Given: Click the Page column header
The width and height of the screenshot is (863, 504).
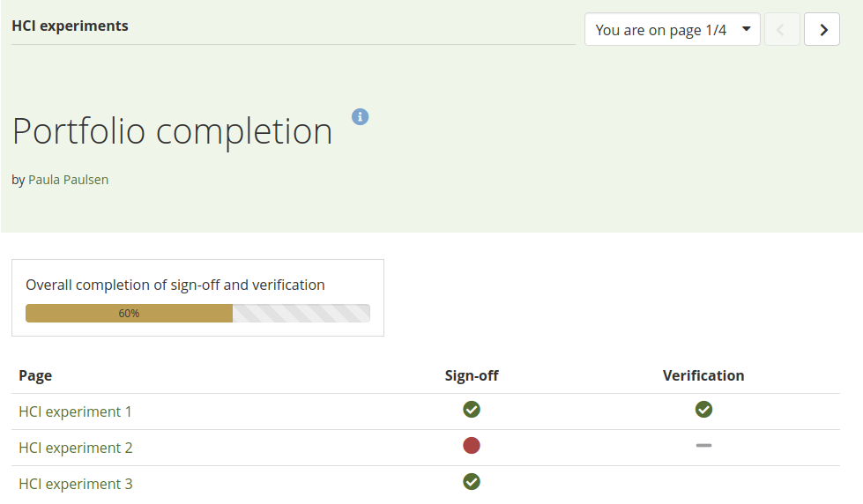Looking at the screenshot, I should point(35,375).
